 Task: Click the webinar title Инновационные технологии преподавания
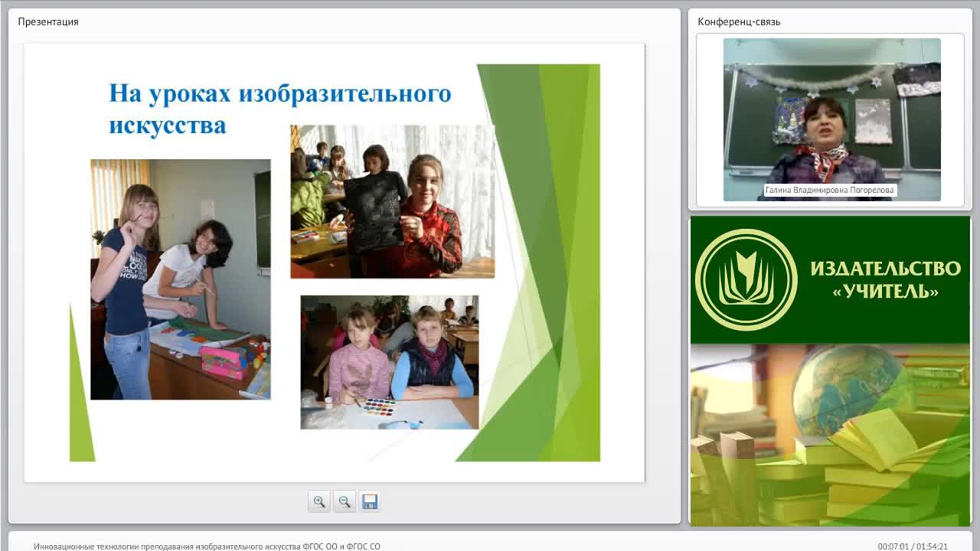(207, 546)
